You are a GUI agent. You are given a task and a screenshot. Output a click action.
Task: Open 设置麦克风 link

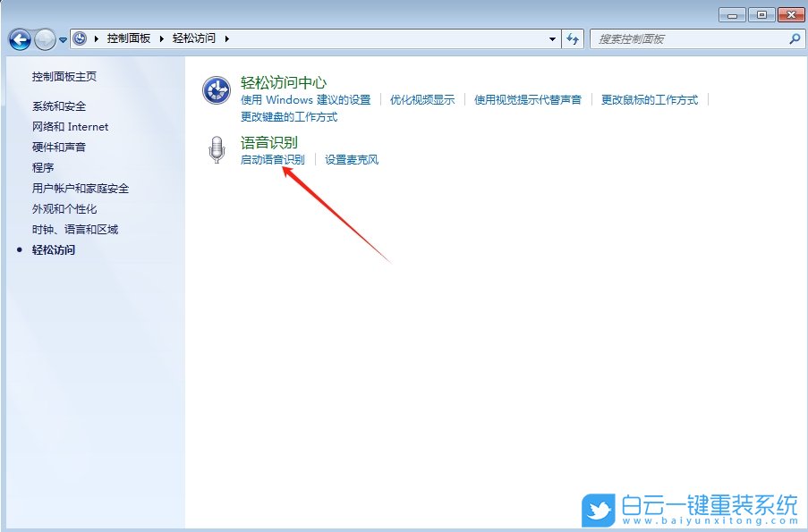tap(353, 159)
